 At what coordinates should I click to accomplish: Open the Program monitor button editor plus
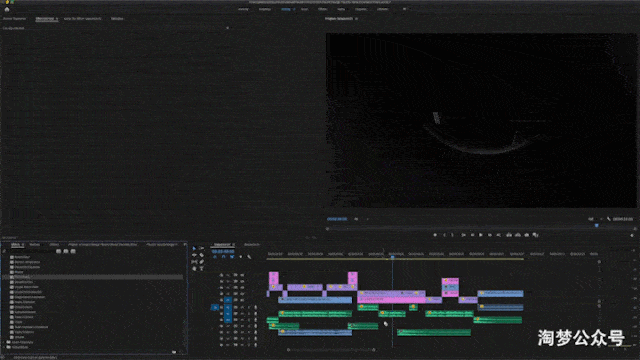point(632,236)
